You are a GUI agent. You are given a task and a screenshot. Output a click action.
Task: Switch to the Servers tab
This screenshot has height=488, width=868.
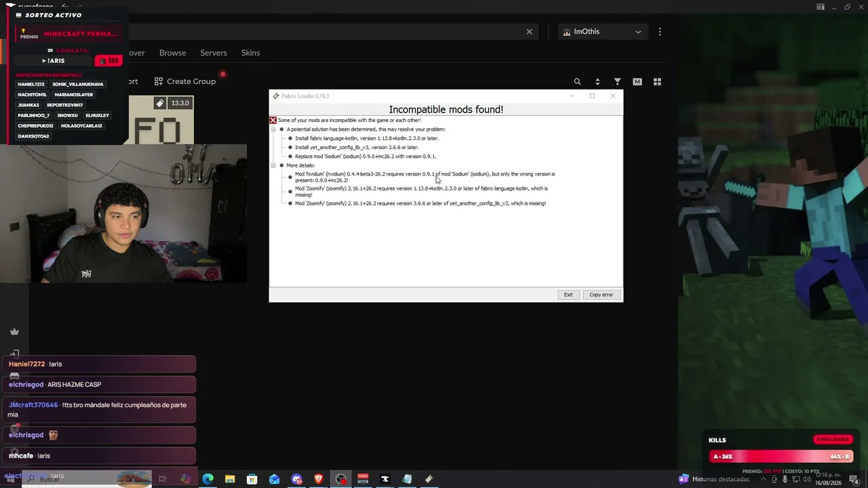click(x=214, y=53)
